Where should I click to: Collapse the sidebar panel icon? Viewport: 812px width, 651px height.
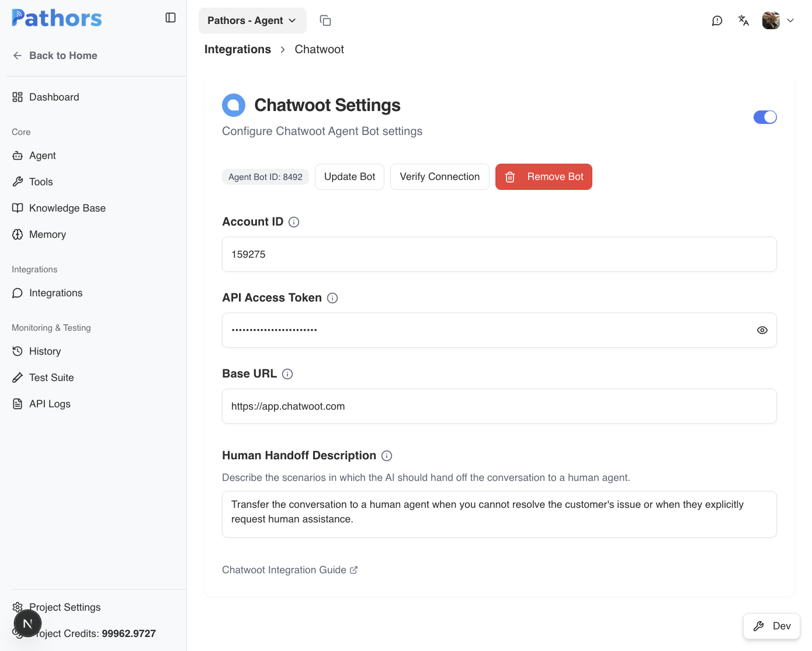tap(171, 18)
